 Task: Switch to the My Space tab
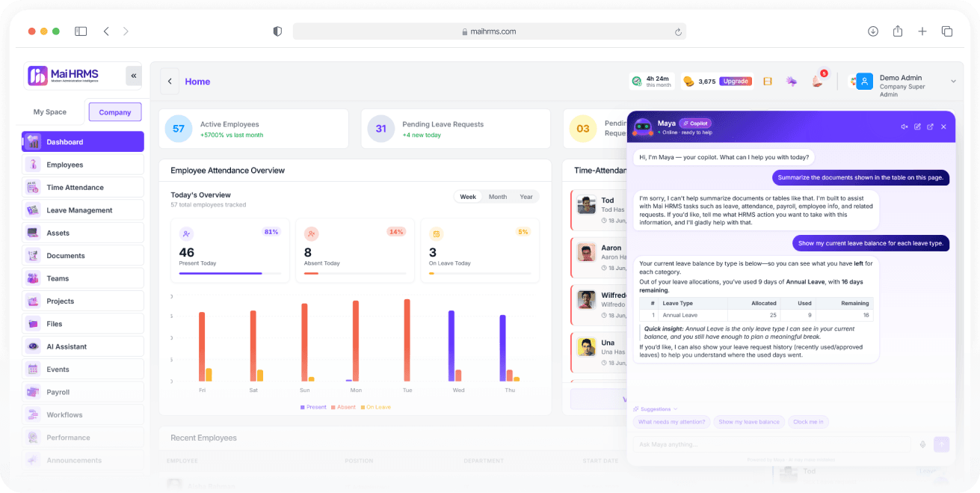[50, 112]
